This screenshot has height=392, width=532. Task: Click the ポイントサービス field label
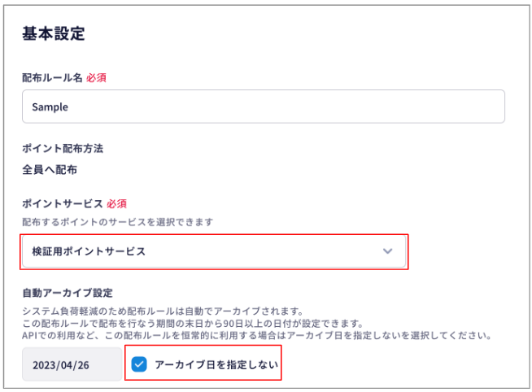pyautogui.click(x=63, y=203)
